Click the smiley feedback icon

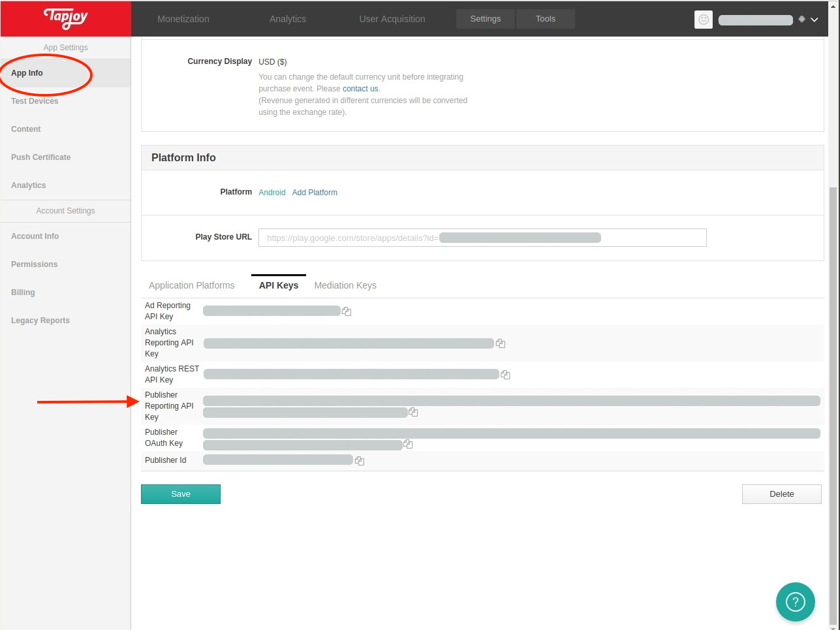(x=704, y=20)
